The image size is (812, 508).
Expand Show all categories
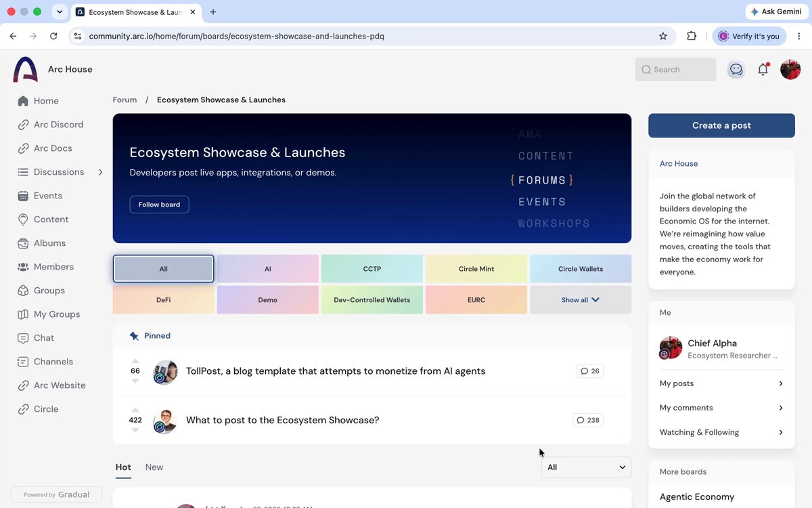(x=581, y=299)
